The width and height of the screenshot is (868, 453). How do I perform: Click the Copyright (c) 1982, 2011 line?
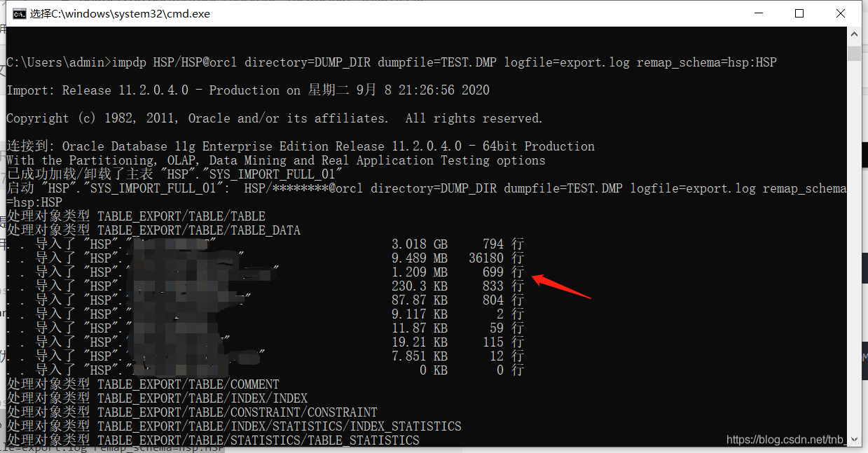[275, 118]
